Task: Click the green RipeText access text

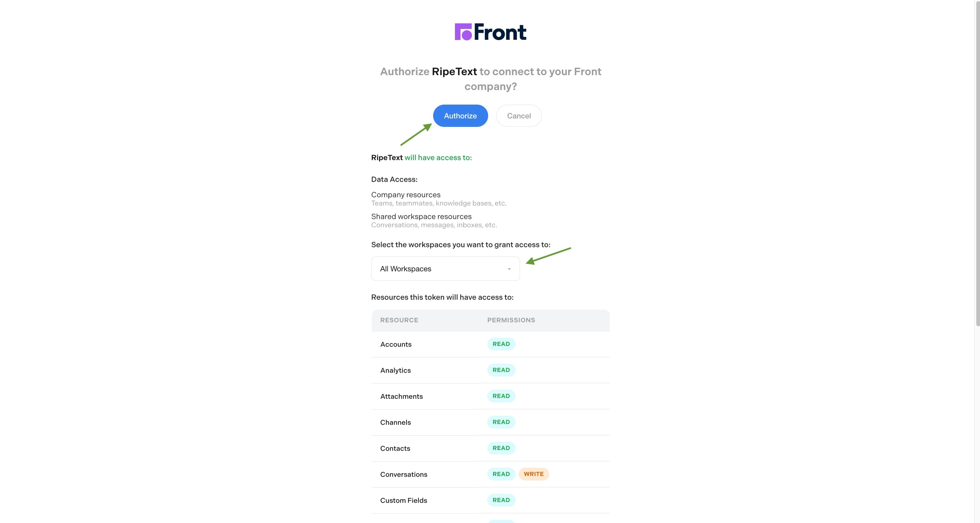Action: (437, 157)
